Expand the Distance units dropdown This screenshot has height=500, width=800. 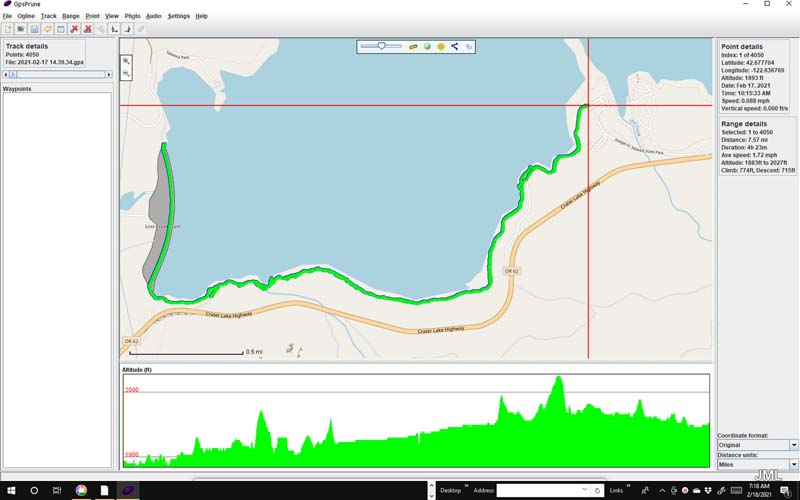794,465
